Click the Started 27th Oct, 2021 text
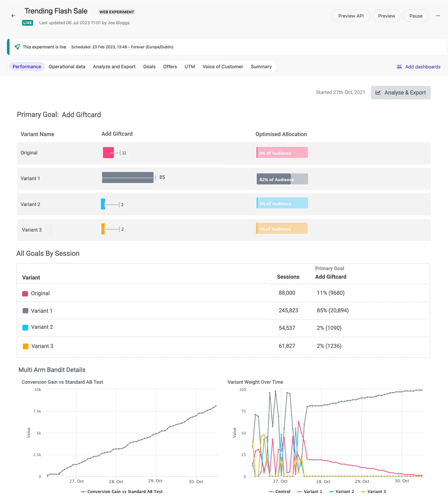The height and width of the screenshot is (500, 448). tap(340, 92)
